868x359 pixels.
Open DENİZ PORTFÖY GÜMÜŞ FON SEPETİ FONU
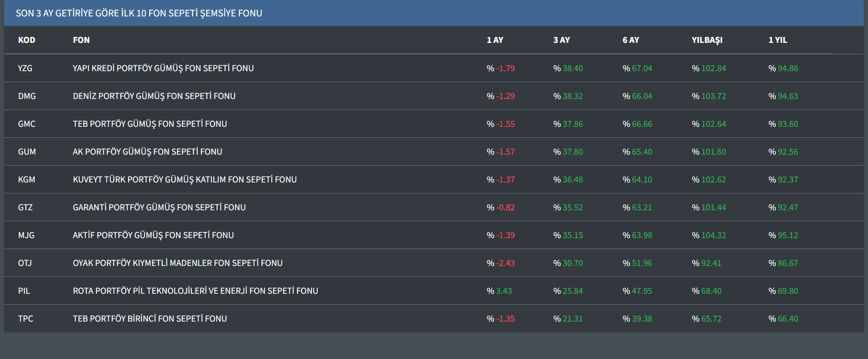pos(154,96)
